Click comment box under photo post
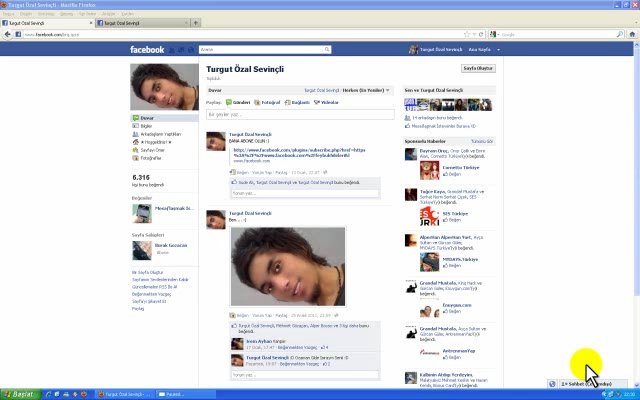This screenshot has height=400, width=640. [x=304, y=375]
